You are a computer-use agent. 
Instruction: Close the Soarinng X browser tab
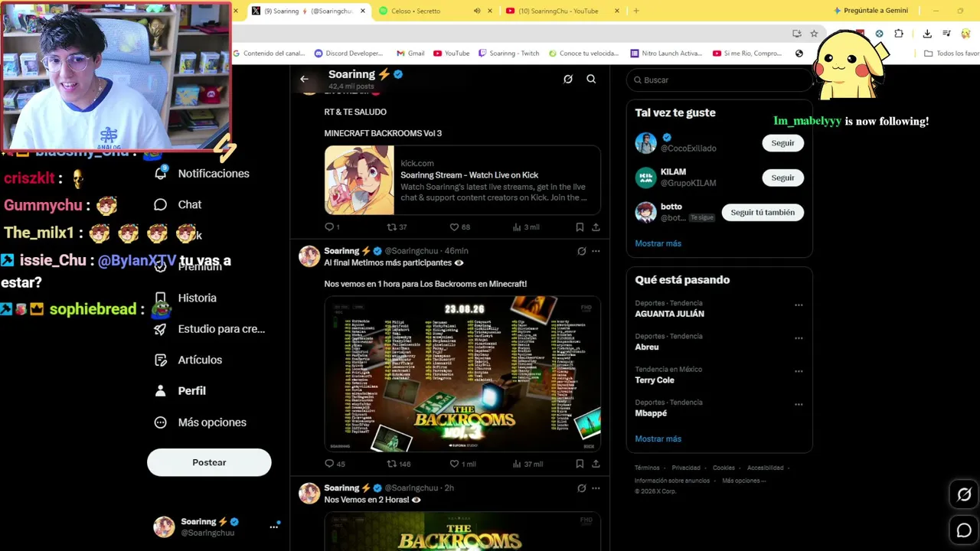[x=363, y=11]
